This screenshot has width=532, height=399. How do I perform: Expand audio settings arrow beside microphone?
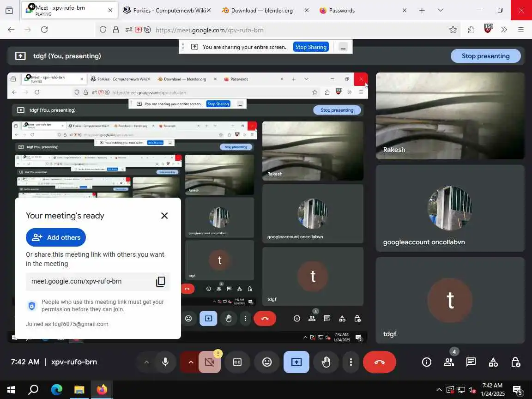[x=146, y=362]
